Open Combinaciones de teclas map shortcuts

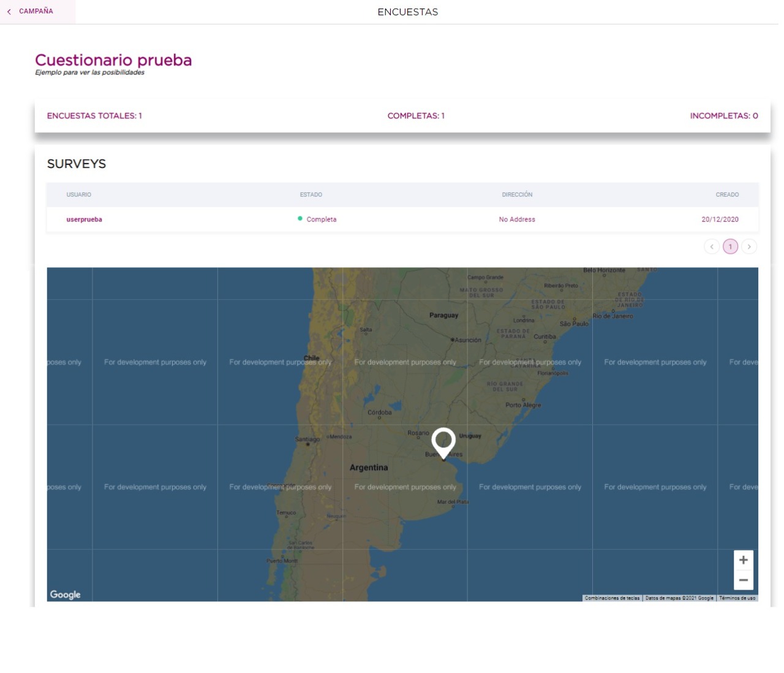(612, 598)
